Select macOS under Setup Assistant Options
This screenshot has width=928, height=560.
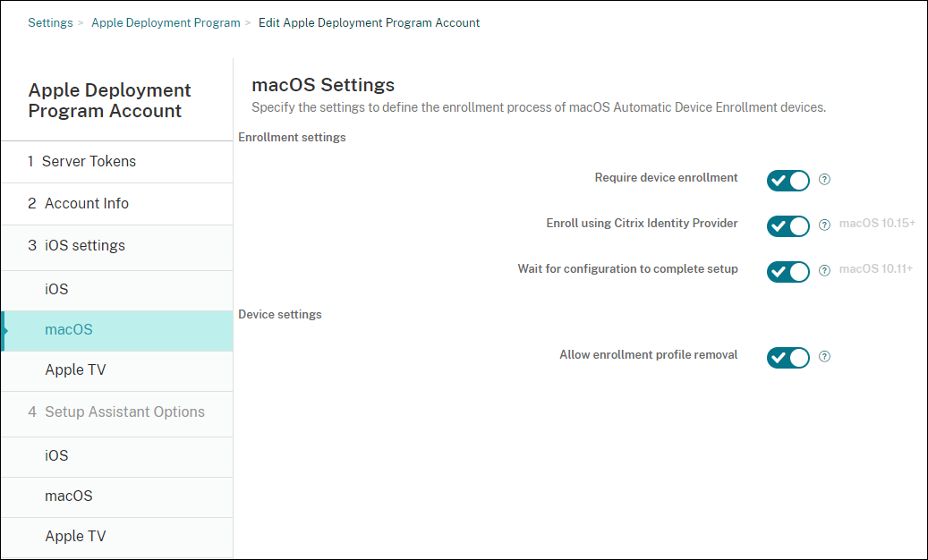69,496
